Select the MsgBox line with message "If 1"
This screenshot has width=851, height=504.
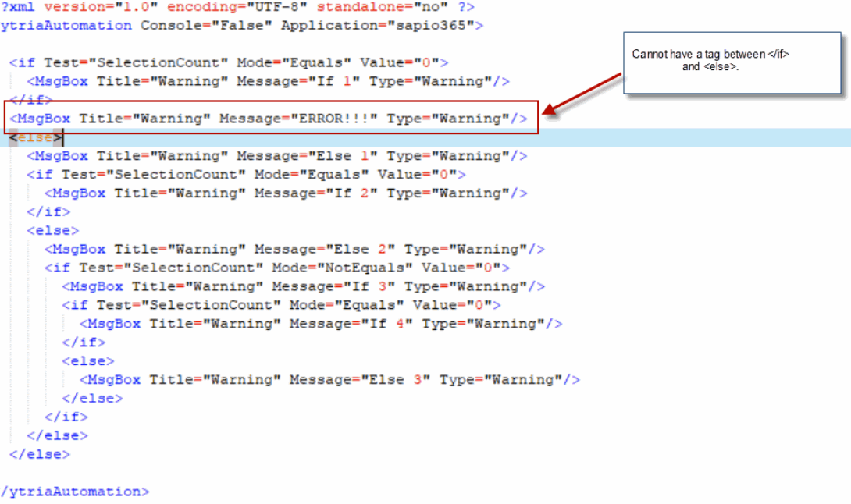pos(268,81)
